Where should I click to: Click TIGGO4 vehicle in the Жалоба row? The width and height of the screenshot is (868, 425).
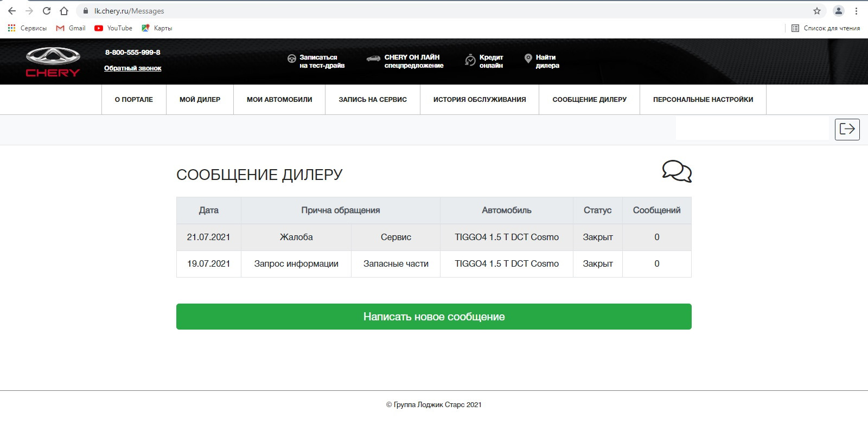(507, 237)
